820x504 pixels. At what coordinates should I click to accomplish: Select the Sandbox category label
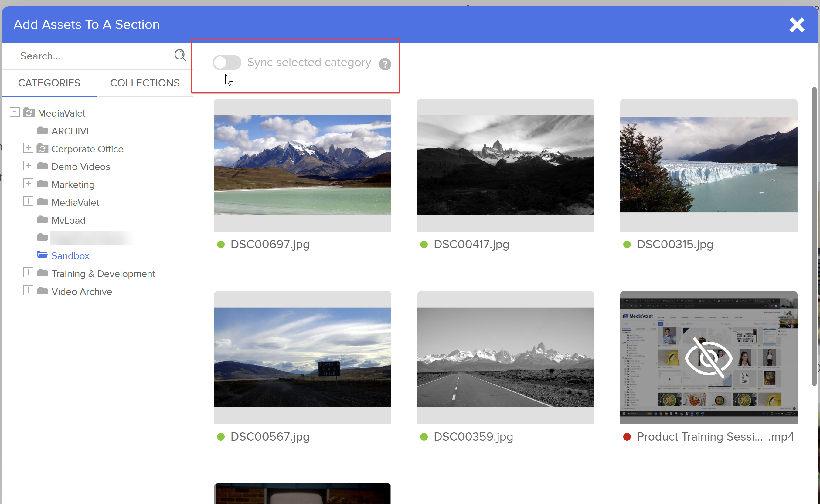pyautogui.click(x=70, y=256)
